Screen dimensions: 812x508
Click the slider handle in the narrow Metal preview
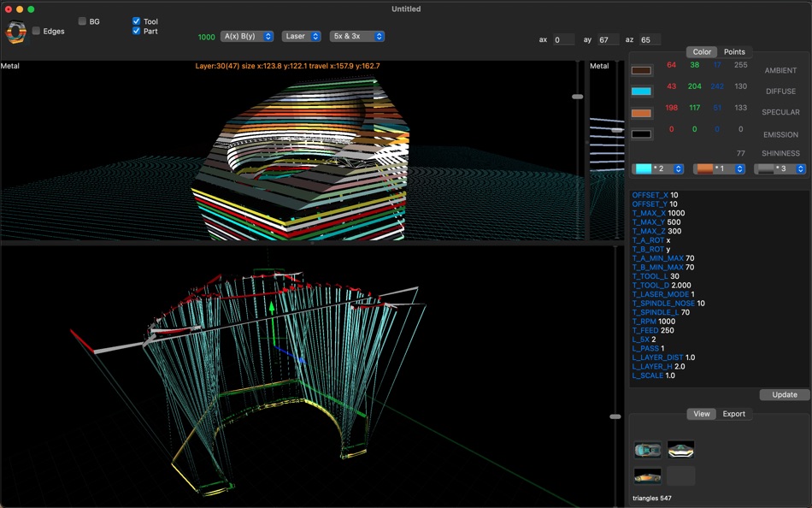click(x=617, y=130)
